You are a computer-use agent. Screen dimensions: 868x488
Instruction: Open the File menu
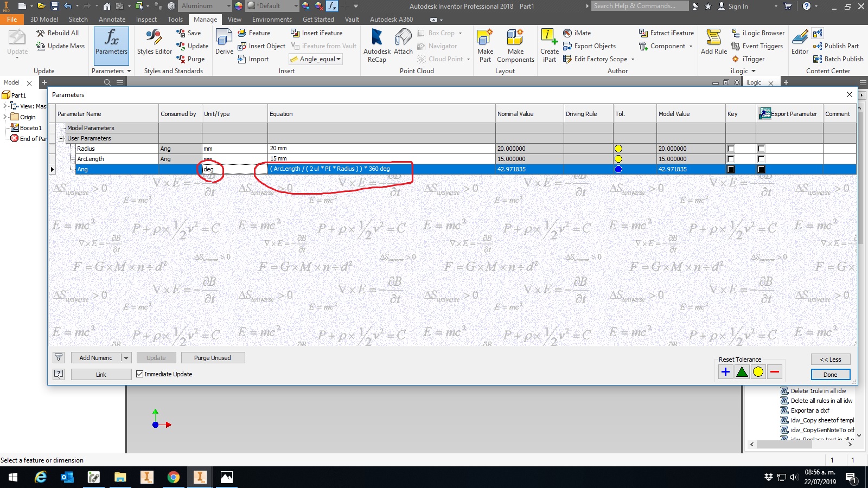(12, 19)
